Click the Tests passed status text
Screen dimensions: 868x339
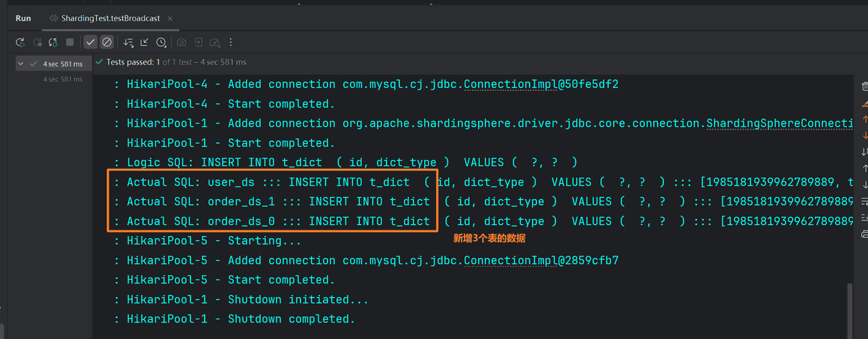pos(176,62)
